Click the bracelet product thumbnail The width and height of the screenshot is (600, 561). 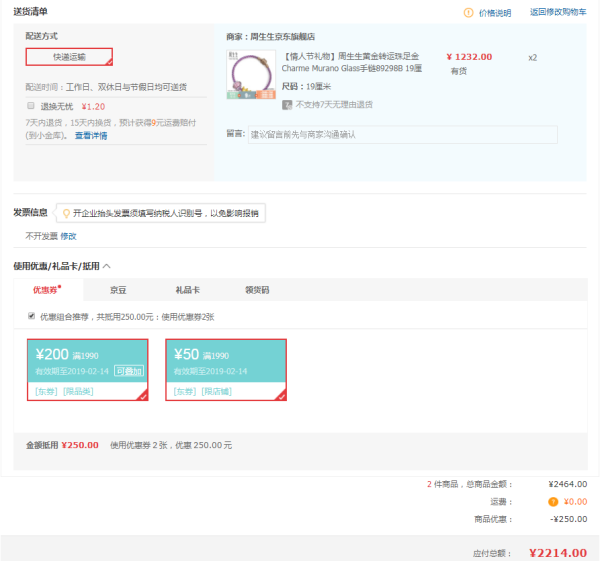(251, 74)
